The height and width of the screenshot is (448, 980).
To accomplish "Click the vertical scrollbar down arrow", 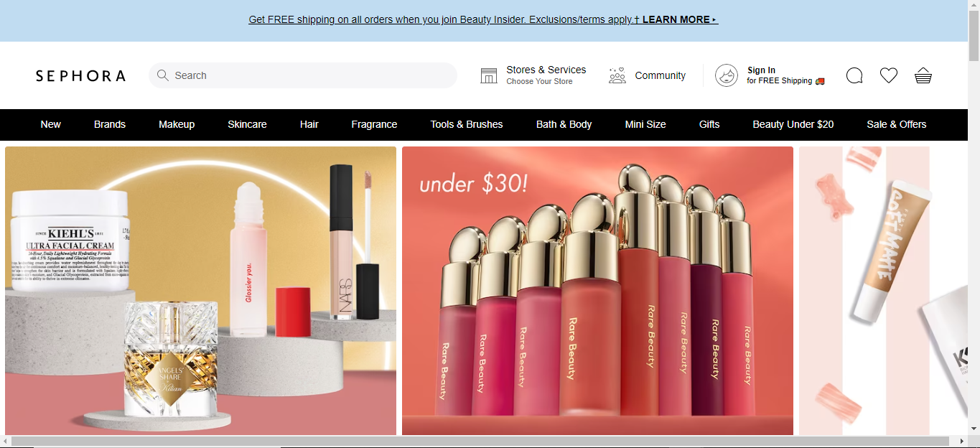I will pos(974,429).
